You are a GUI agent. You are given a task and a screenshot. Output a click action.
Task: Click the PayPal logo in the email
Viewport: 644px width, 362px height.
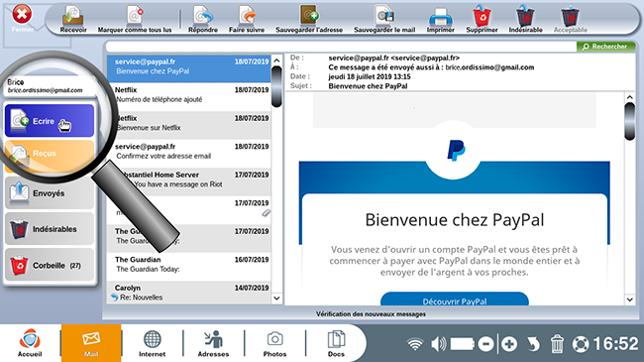click(456, 150)
